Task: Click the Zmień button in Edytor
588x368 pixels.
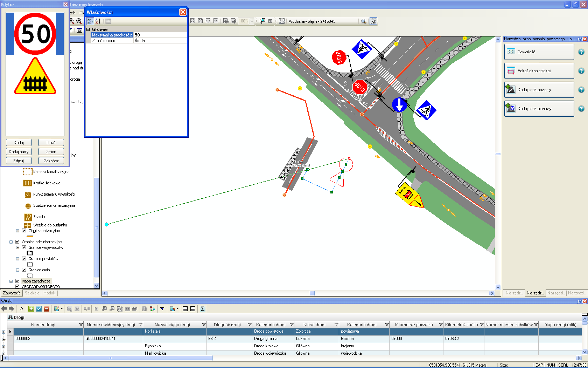Action: (51, 152)
